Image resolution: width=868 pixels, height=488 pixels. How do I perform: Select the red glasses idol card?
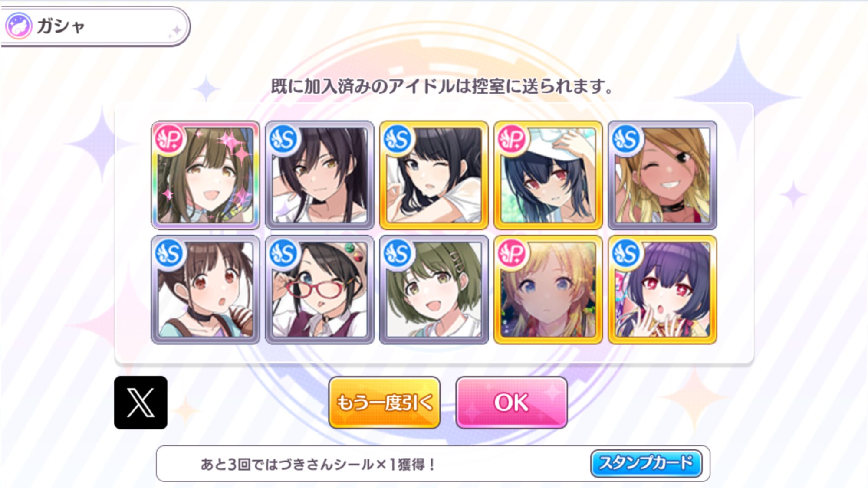pos(319,290)
